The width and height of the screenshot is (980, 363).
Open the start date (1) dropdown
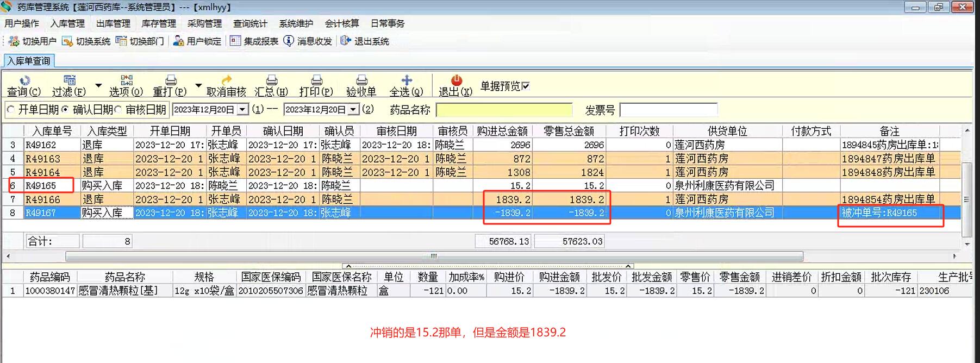click(243, 110)
